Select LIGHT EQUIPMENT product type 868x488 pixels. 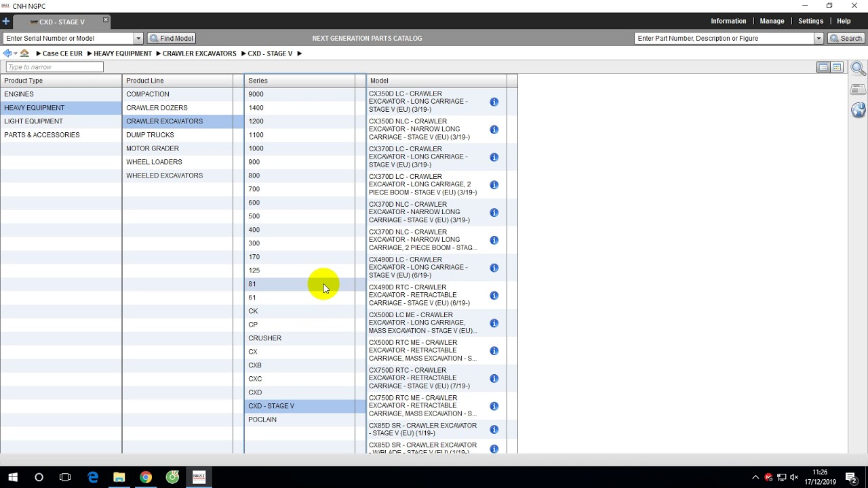[61, 121]
